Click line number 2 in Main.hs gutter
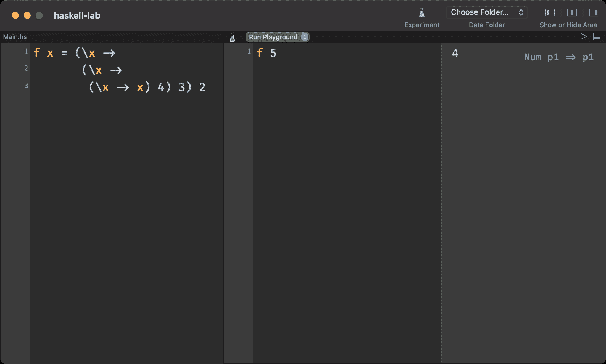The width and height of the screenshot is (606, 364). pos(26,68)
